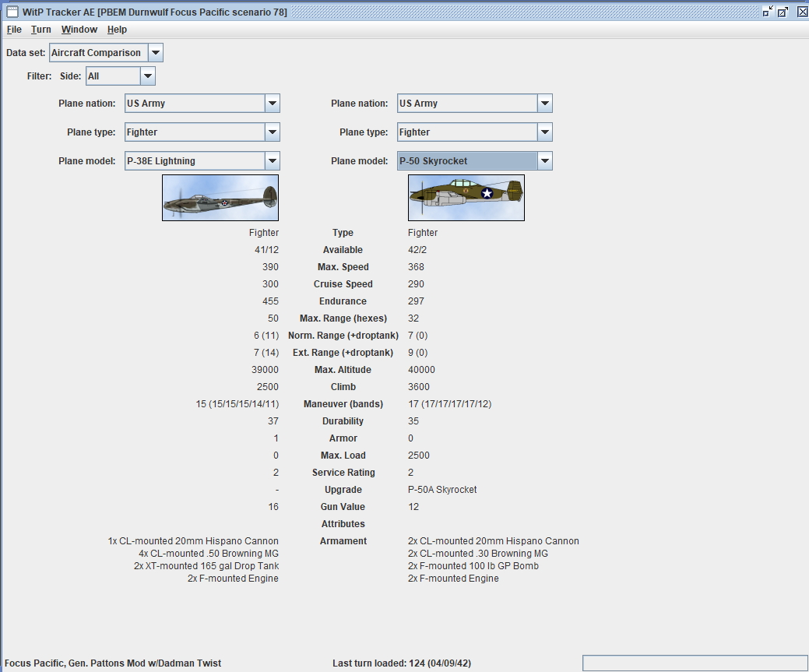The image size is (809, 672).
Task: Click the 2x XT-mounted 165 gal Drop Tank line
Action: click(x=206, y=565)
